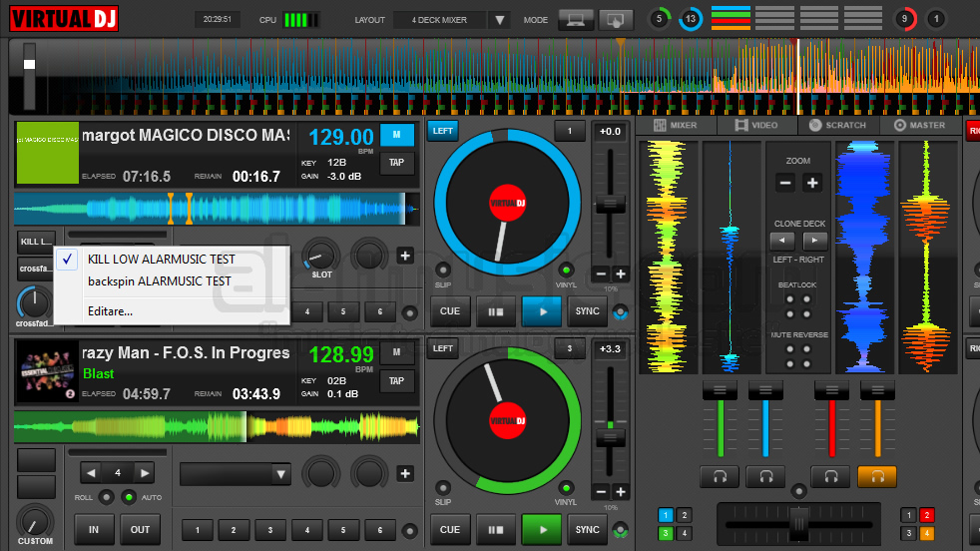The image size is (980, 551).
Task: Start deck 1 with blue play button
Action: (542, 311)
